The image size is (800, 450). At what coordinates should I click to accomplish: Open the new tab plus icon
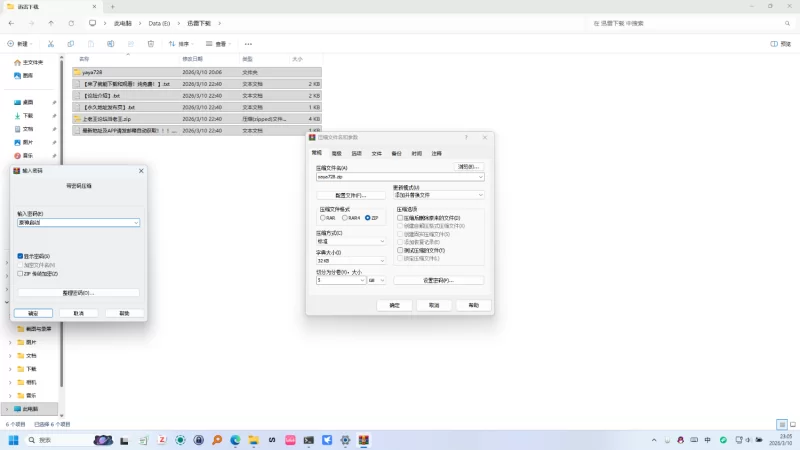point(112,6)
